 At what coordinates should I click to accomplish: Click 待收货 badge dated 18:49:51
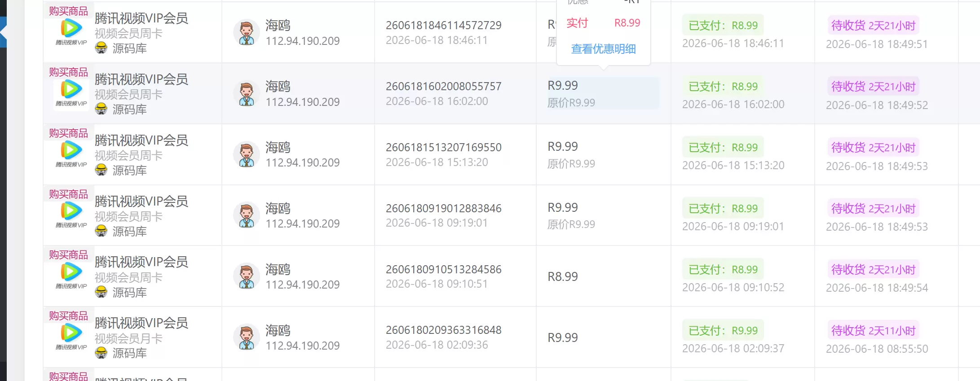[873, 26]
